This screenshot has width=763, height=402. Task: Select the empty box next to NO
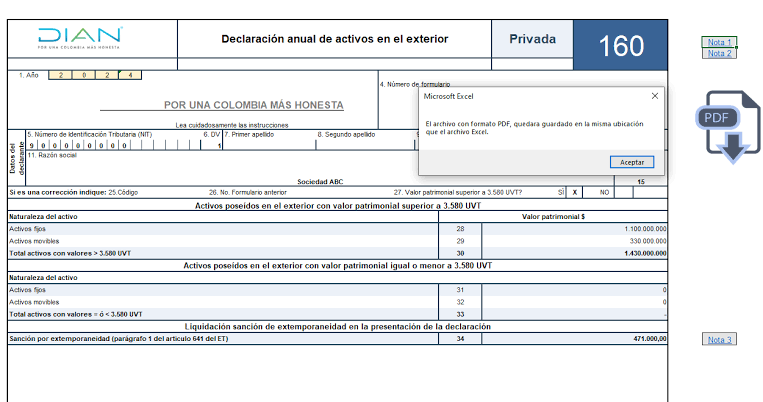click(x=624, y=192)
